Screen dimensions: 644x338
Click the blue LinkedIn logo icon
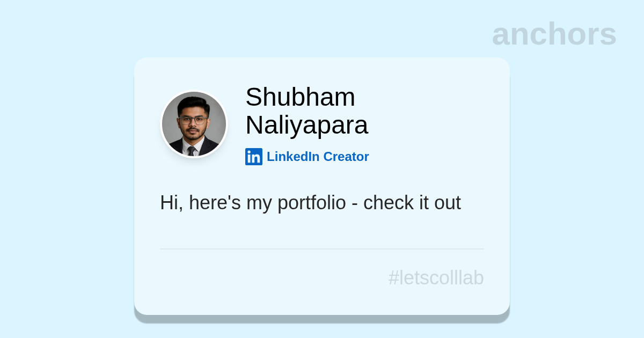[254, 157]
